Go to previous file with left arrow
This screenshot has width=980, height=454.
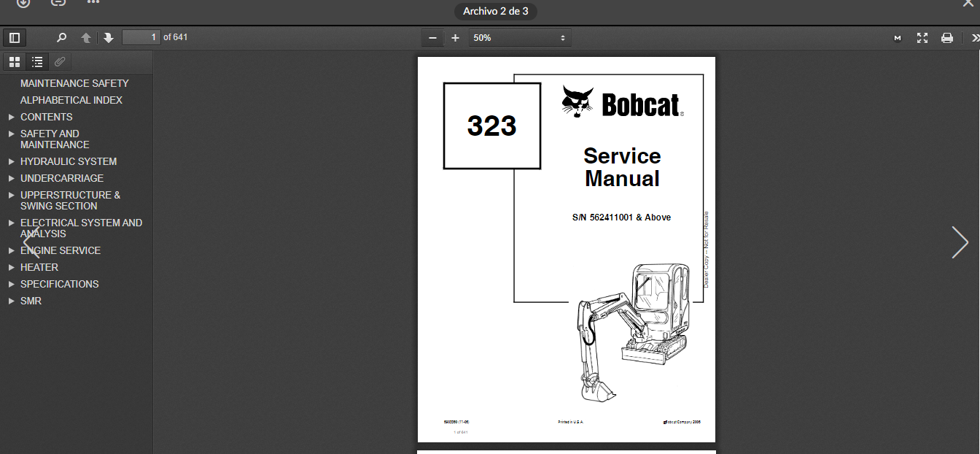coord(31,242)
